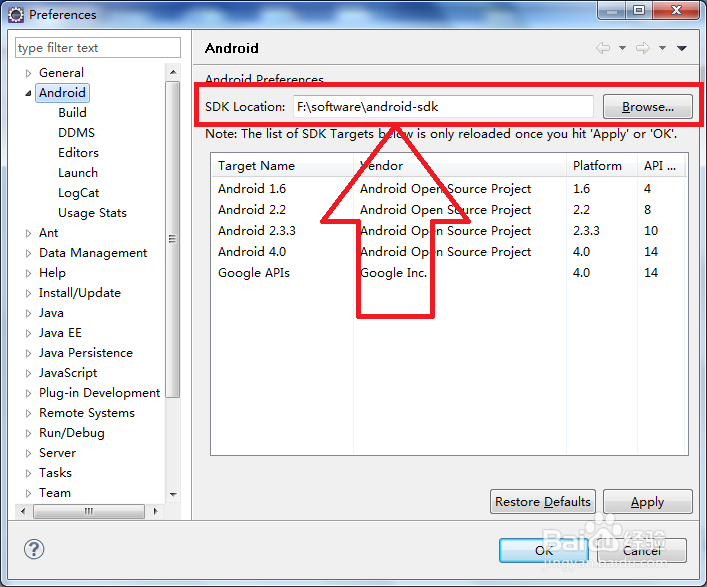Click Restore Defaults button

(x=542, y=502)
